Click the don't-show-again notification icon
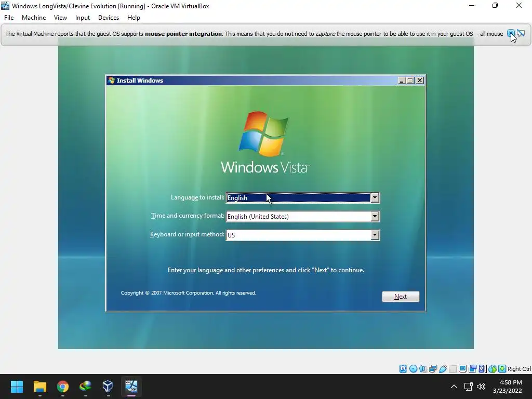 pyautogui.click(x=521, y=33)
